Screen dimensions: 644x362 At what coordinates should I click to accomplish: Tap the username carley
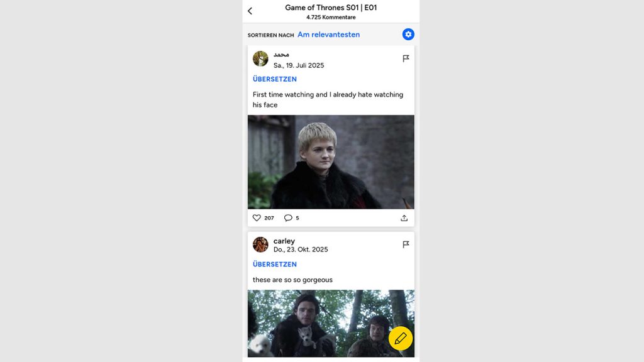[284, 241]
